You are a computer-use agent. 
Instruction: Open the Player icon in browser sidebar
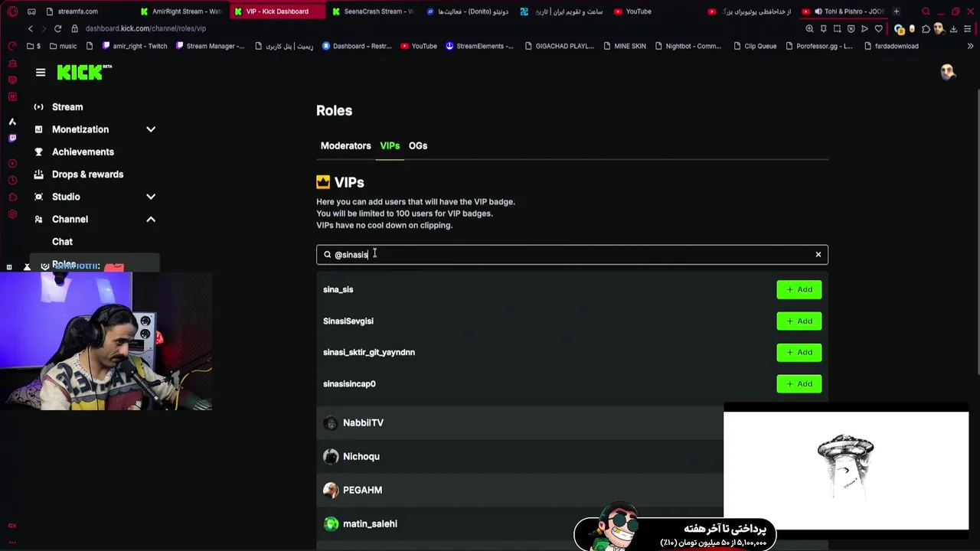12,164
